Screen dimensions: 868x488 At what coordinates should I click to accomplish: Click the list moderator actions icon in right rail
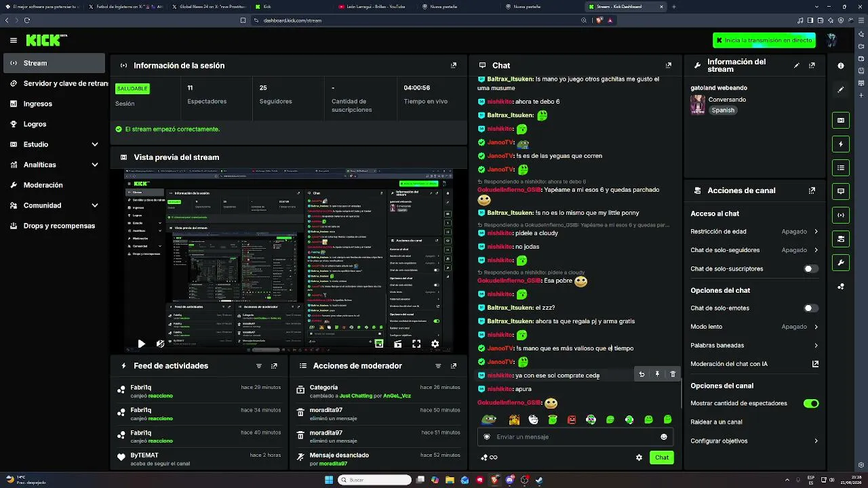[x=841, y=168]
